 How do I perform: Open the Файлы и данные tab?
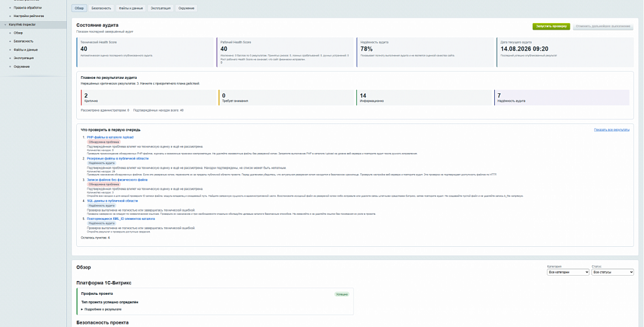pyautogui.click(x=130, y=8)
